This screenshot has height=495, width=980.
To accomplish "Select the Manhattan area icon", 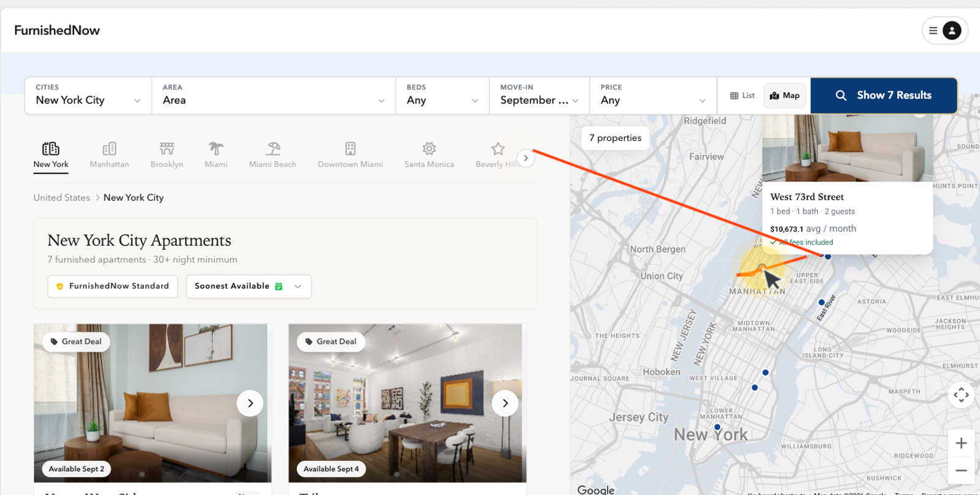I will (110, 149).
